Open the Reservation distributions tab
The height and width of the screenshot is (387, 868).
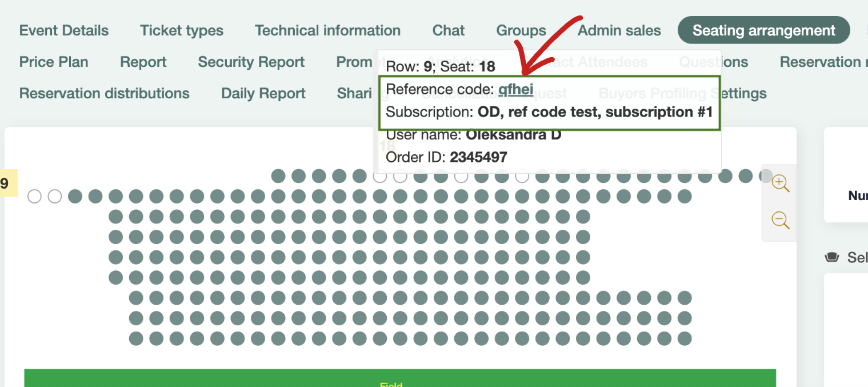(x=104, y=93)
